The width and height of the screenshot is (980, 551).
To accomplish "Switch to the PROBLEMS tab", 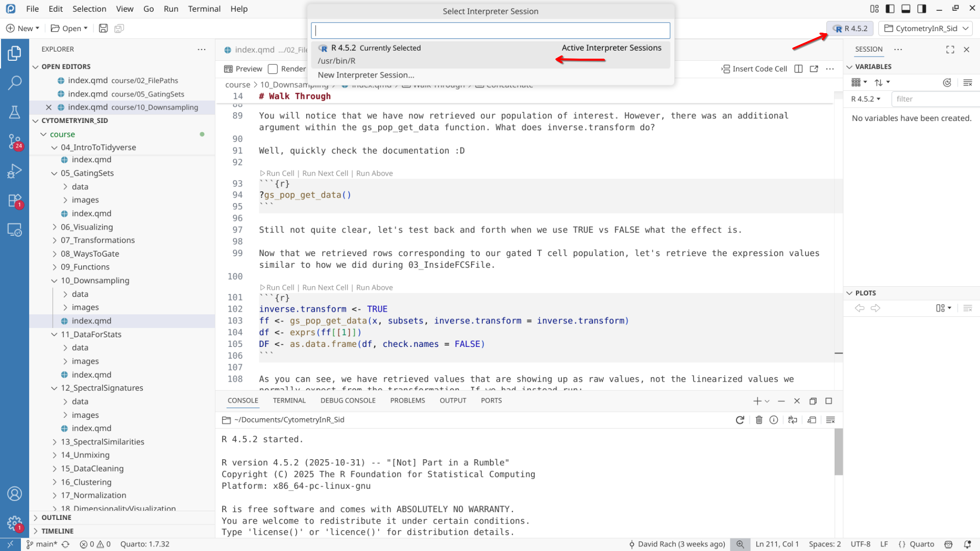I will click(407, 400).
